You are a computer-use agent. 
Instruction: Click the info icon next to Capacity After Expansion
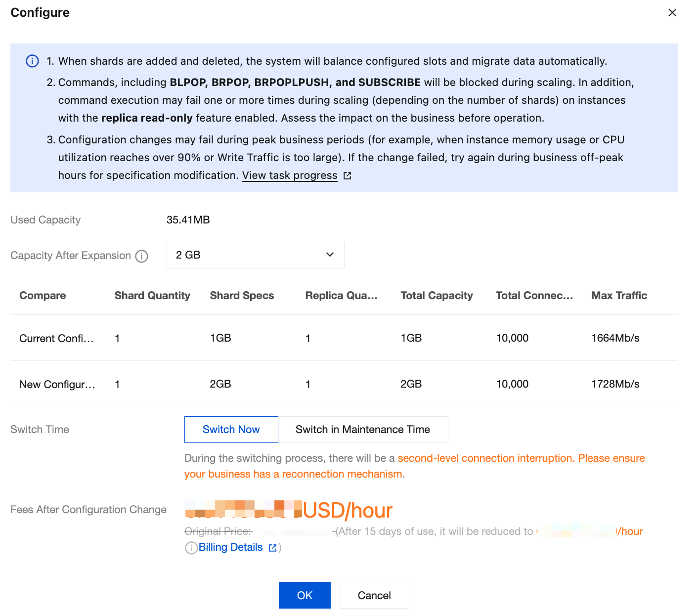142,256
